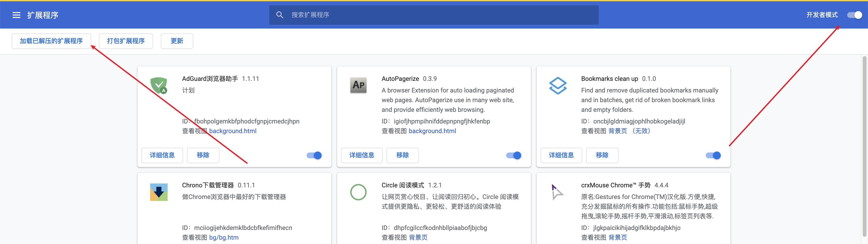Click Chrono version 0.11.1

246,185
